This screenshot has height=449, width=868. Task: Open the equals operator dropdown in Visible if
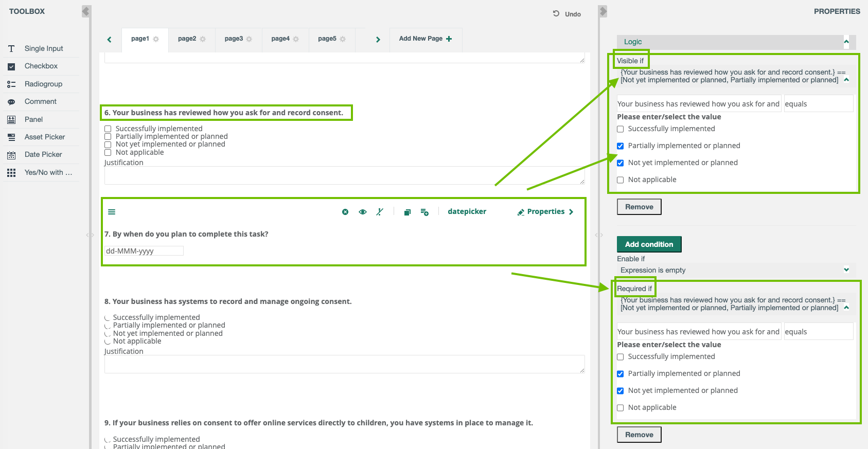point(818,104)
